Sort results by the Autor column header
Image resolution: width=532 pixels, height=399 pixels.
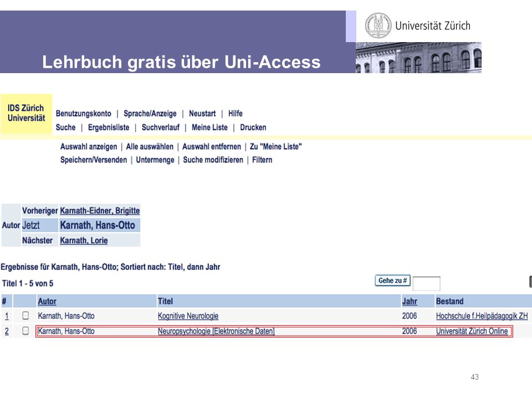[x=47, y=301]
